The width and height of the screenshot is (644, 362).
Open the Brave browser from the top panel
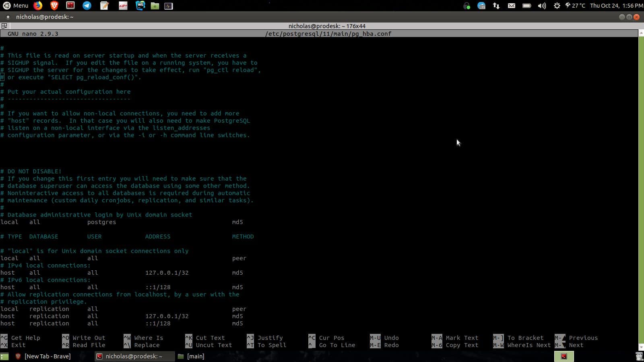pos(54,6)
